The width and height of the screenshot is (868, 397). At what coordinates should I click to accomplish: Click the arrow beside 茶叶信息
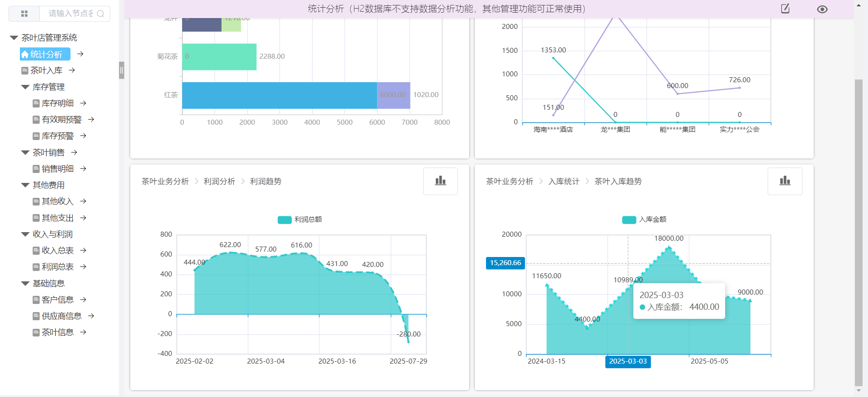click(x=83, y=332)
